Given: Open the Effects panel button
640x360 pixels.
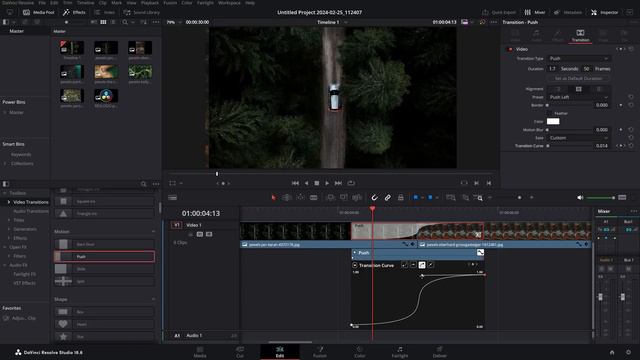Looking at the screenshot, I should point(74,12).
